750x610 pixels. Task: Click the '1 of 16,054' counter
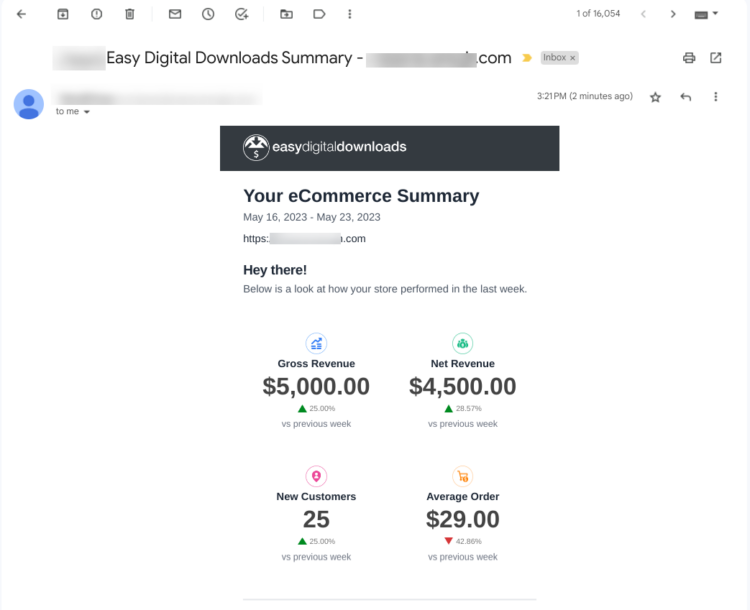pos(598,14)
